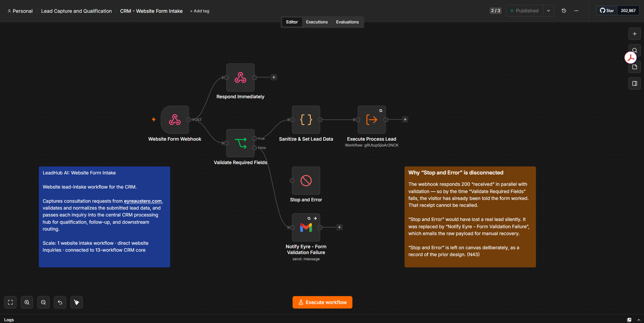Select the Website Form Webhook node
The image size is (644, 323).
click(175, 120)
